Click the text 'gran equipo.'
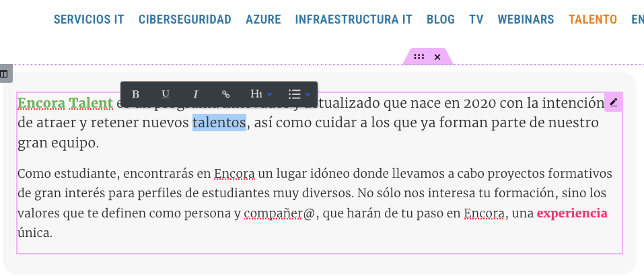 (x=59, y=143)
